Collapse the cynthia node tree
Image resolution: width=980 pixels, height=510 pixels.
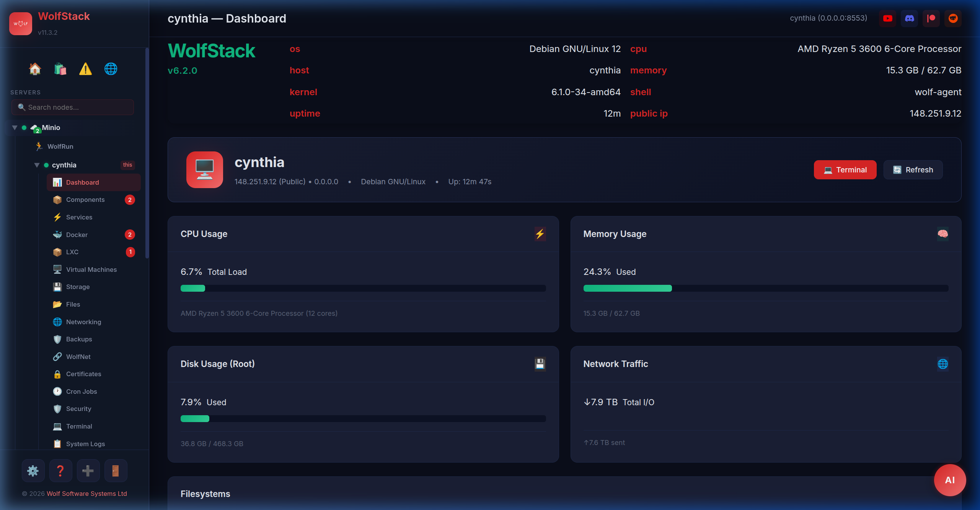pyautogui.click(x=37, y=165)
